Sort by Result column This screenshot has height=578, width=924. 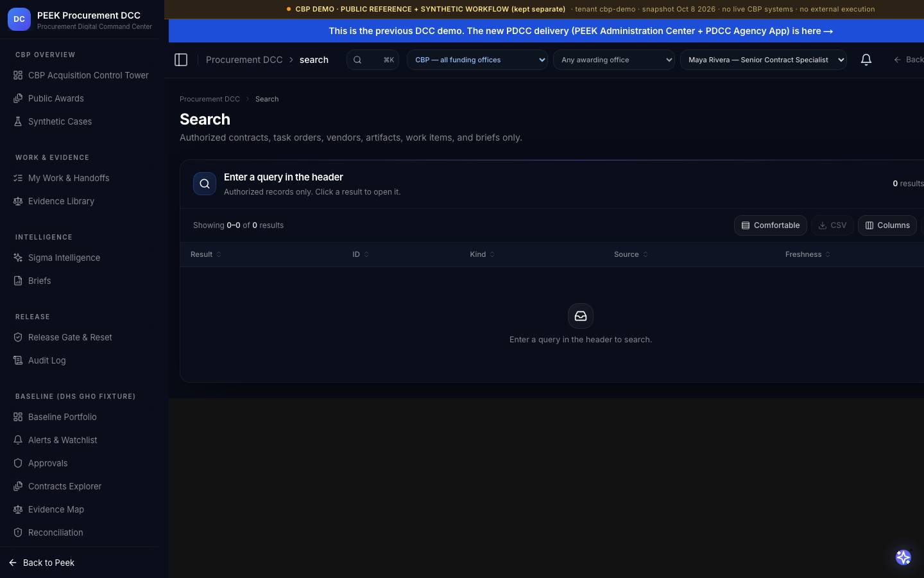pyautogui.click(x=206, y=254)
